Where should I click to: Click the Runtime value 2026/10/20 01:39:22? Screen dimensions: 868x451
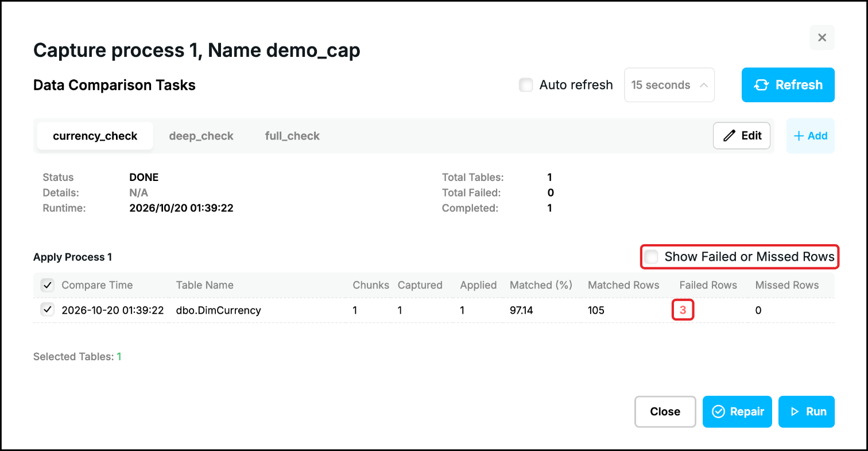tap(181, 208)
